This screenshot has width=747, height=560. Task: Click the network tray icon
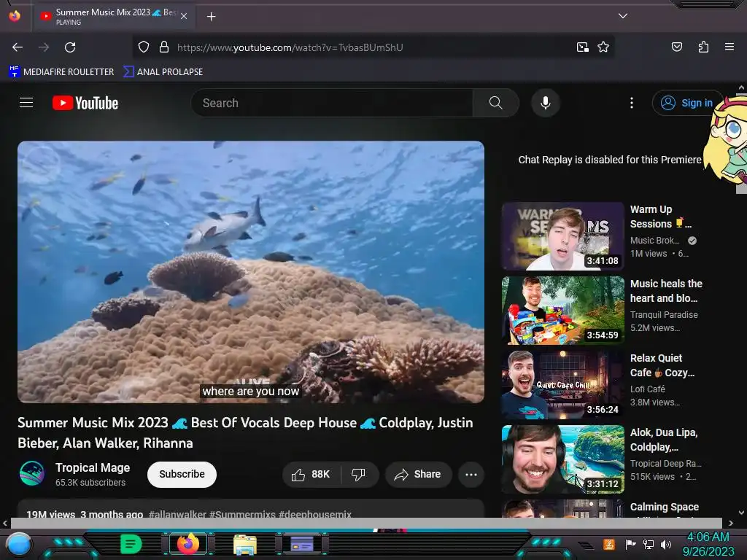pyautogui.click(x=648, y=544)
